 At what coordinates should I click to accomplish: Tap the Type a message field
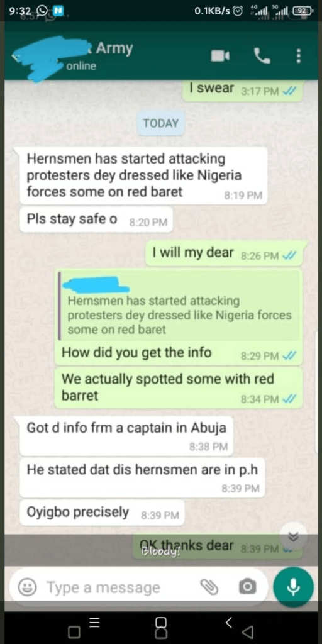(103, 587)
